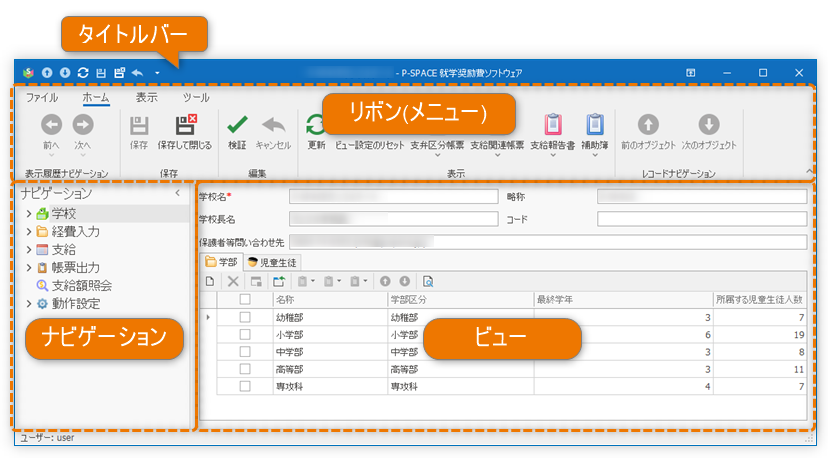Open the quick access toolbar customize dropdown
828x458 pixels.
click(x=157, y=73)
